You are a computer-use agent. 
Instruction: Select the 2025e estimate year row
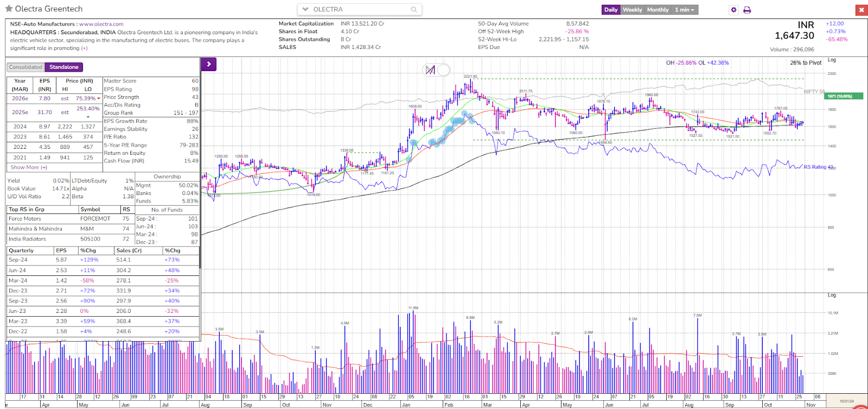(54, 112)
